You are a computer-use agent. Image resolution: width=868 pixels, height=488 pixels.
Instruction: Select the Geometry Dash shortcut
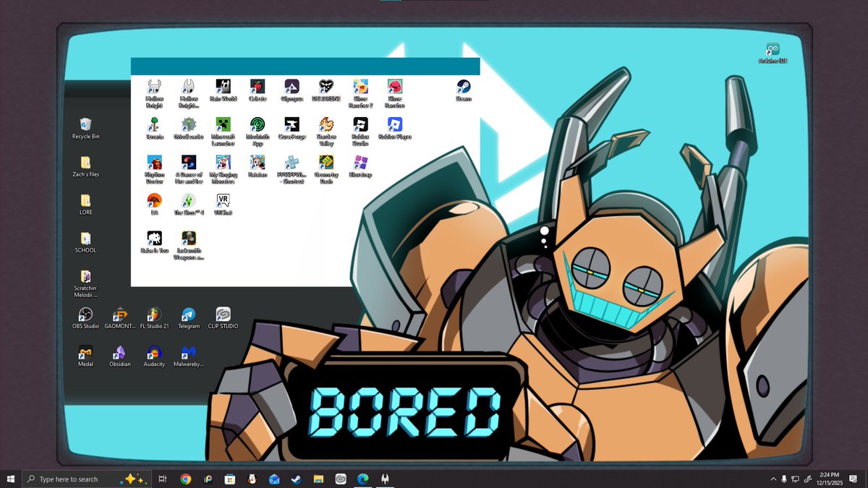click(x=326, y=169)
